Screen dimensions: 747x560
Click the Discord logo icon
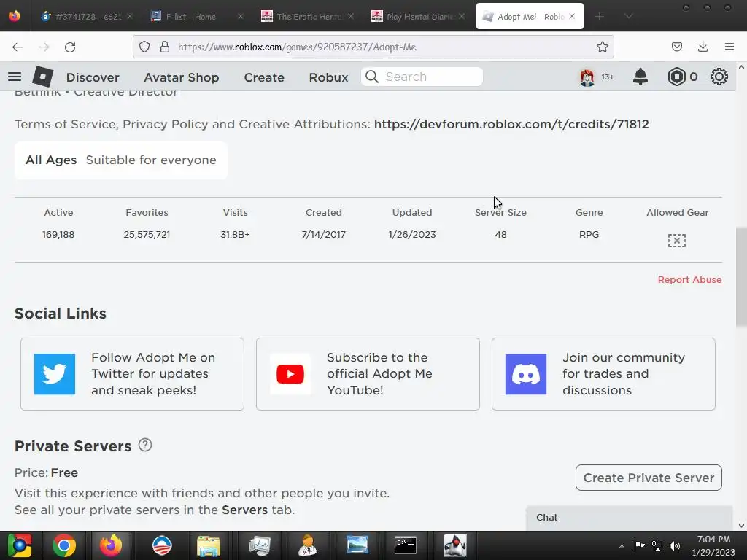click(526, 374)
